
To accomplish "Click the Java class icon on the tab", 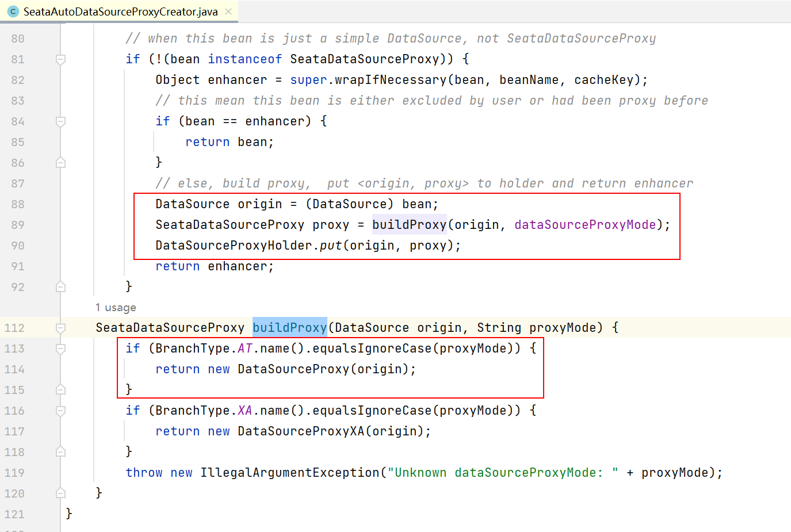I will tap(13, 12).
